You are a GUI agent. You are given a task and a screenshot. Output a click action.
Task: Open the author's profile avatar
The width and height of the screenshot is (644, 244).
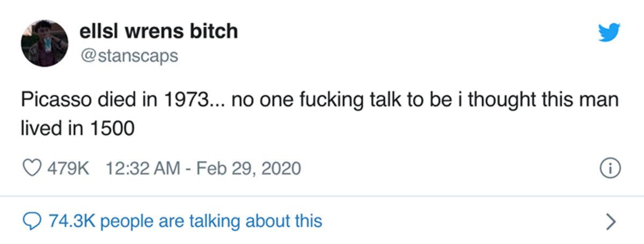(x=45, y=43)
